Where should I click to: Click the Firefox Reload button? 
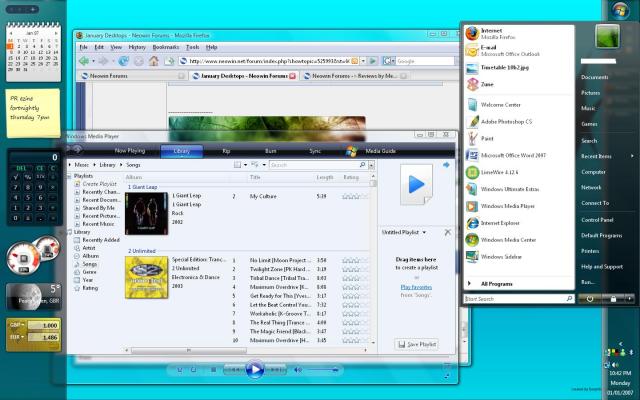pyautogui.click(x=123, y=61)
